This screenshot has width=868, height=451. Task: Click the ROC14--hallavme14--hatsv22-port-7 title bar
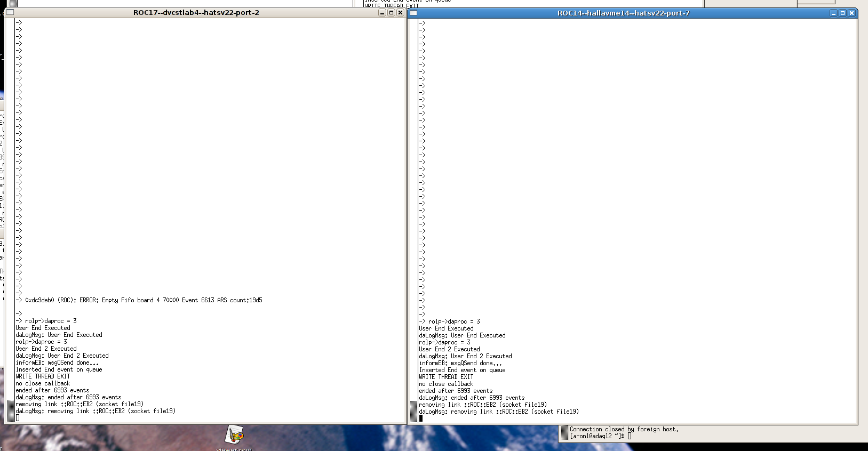623,13
